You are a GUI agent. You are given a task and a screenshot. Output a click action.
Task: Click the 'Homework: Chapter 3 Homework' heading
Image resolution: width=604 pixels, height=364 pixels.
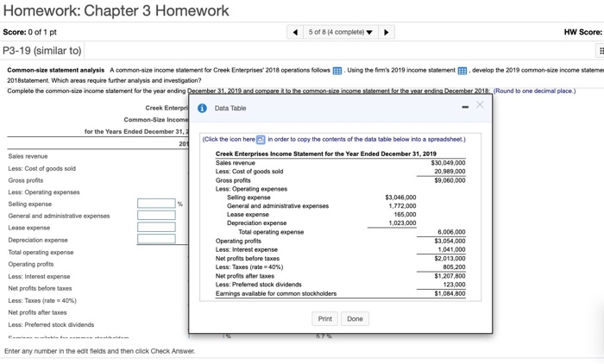[x=116, y=11]
